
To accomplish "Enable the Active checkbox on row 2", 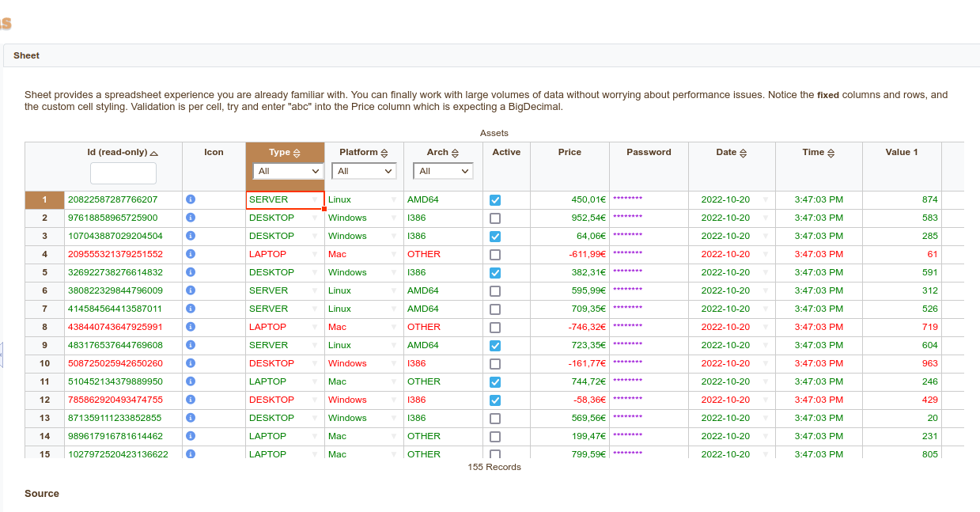I will (x=494, y=218).
